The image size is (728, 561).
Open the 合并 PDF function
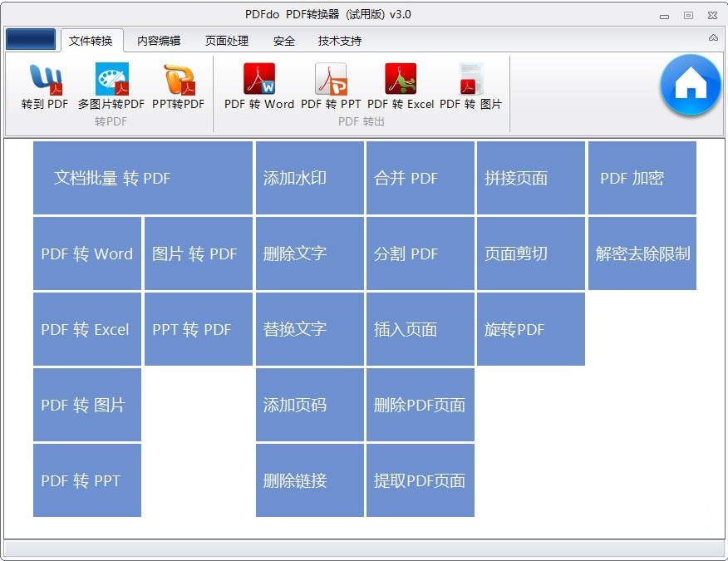(421, 178)
